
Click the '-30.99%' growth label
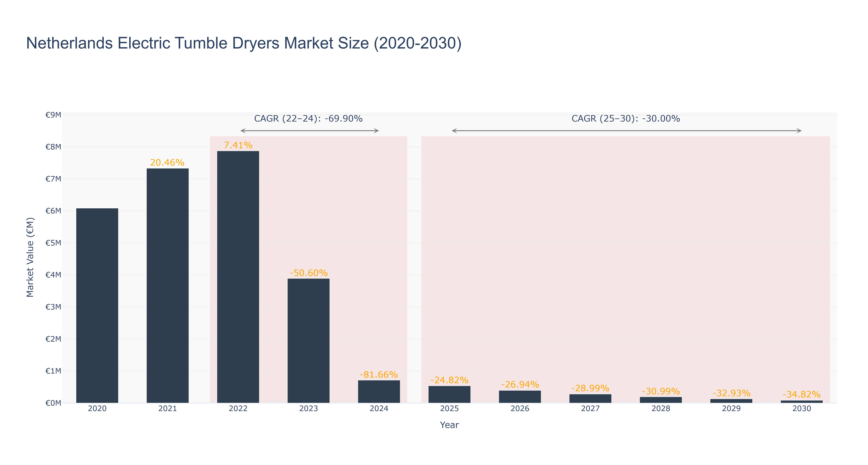[661, 391]
